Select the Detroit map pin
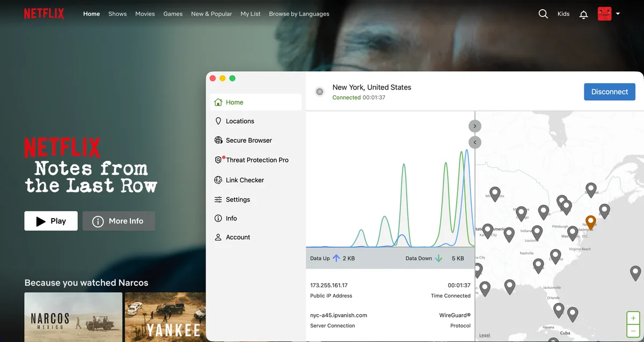This screenshot has height=342, width=644. tap(544, 212)
